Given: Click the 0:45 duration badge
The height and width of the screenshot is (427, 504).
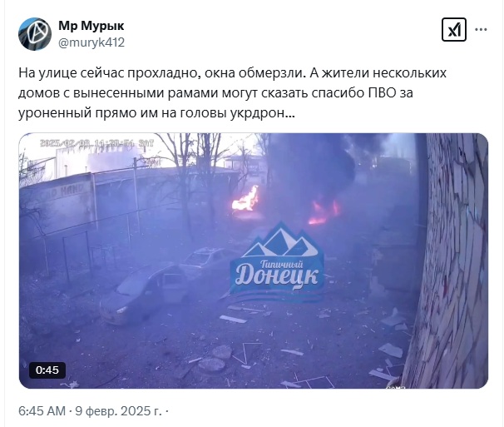Looking at the screenshot, I should point(47,370).
